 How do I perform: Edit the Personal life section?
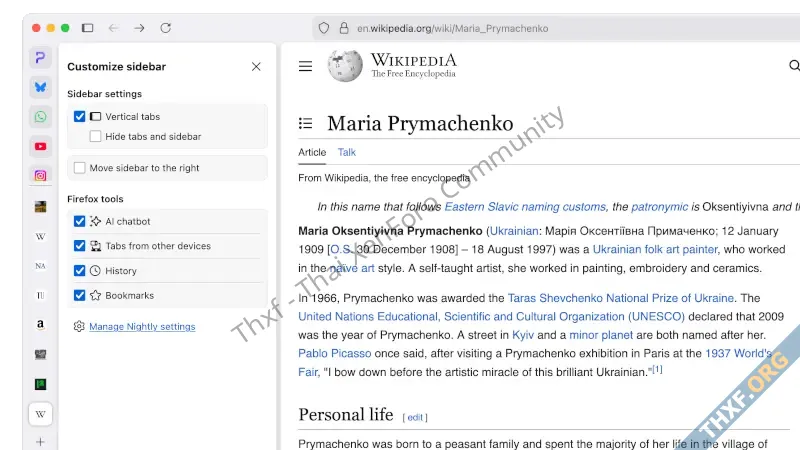click(415, 417)
